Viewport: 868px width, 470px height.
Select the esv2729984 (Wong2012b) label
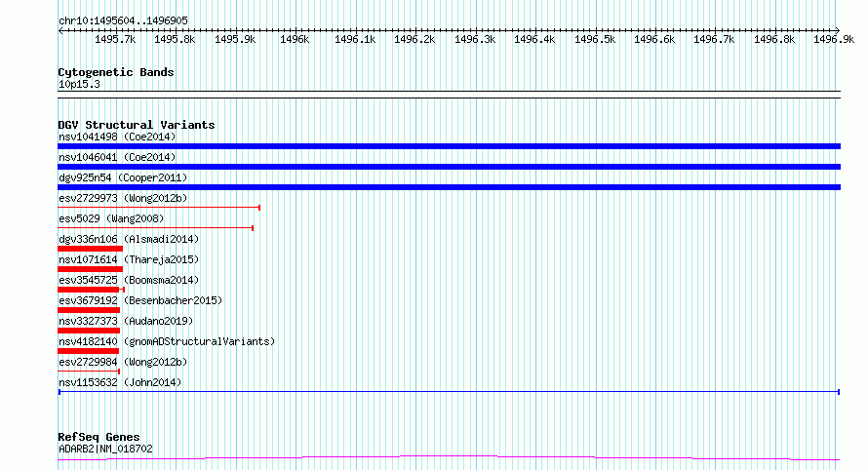123,362
